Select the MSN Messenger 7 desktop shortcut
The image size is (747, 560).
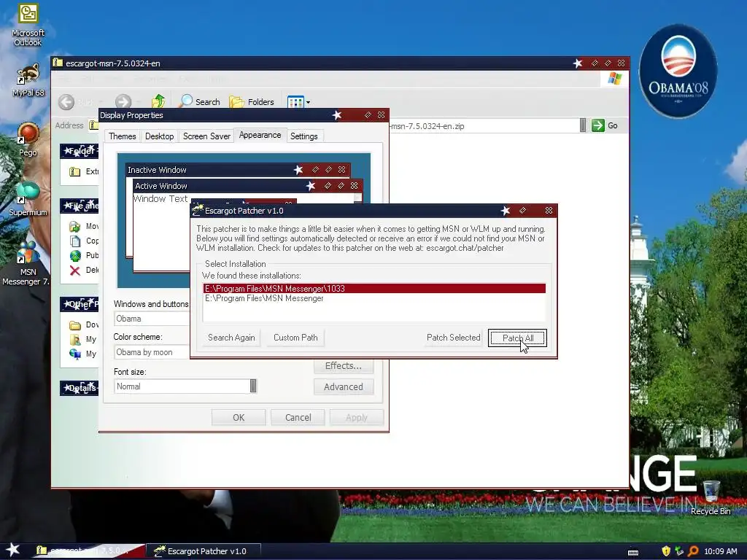pyautogui.click(x=27, y=263)
